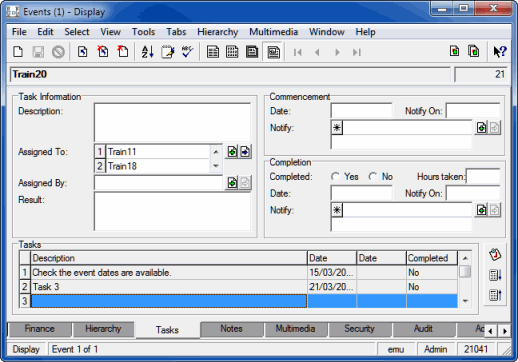Click the Hours taken input field
518x362 pixels.
click(x=483, y=176)
